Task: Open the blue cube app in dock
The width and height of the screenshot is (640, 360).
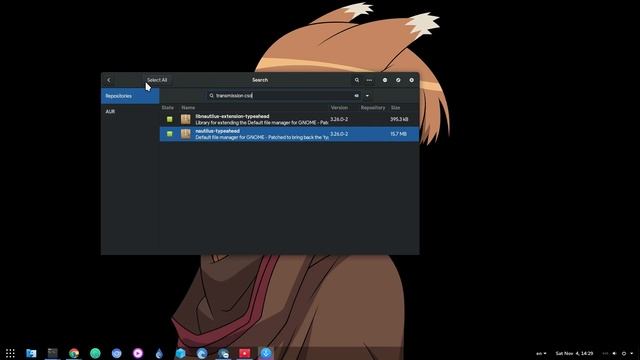Action: pyautogui.click(x=181, y=353)
